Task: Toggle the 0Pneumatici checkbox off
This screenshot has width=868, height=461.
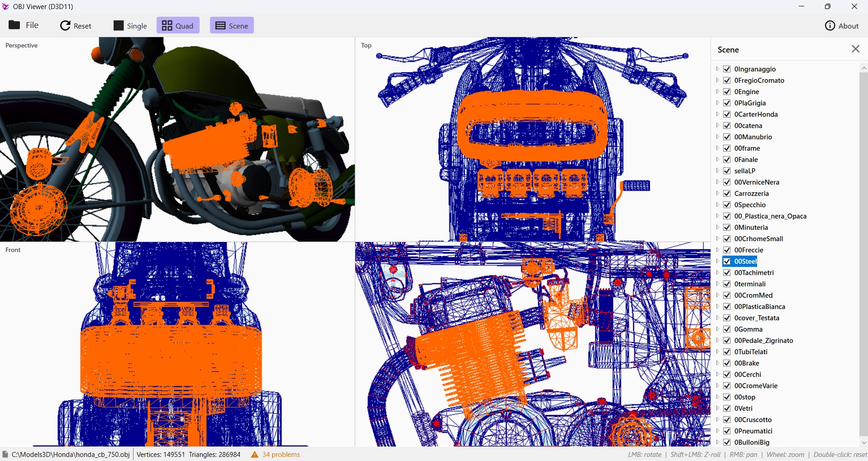Action: (727, 431)
